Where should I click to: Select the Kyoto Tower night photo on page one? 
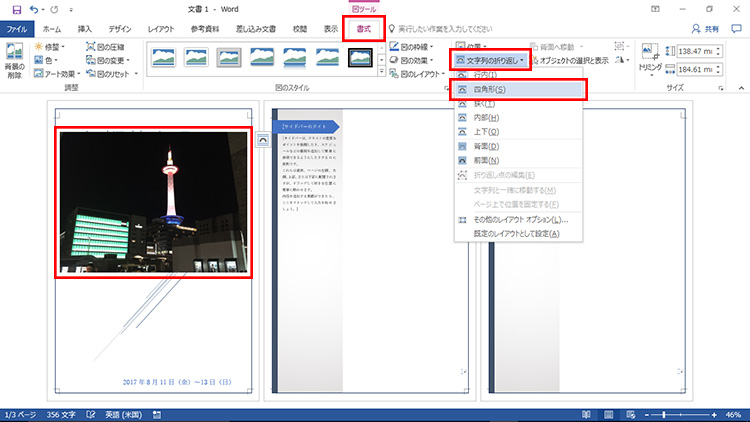(x=153, y=203)
